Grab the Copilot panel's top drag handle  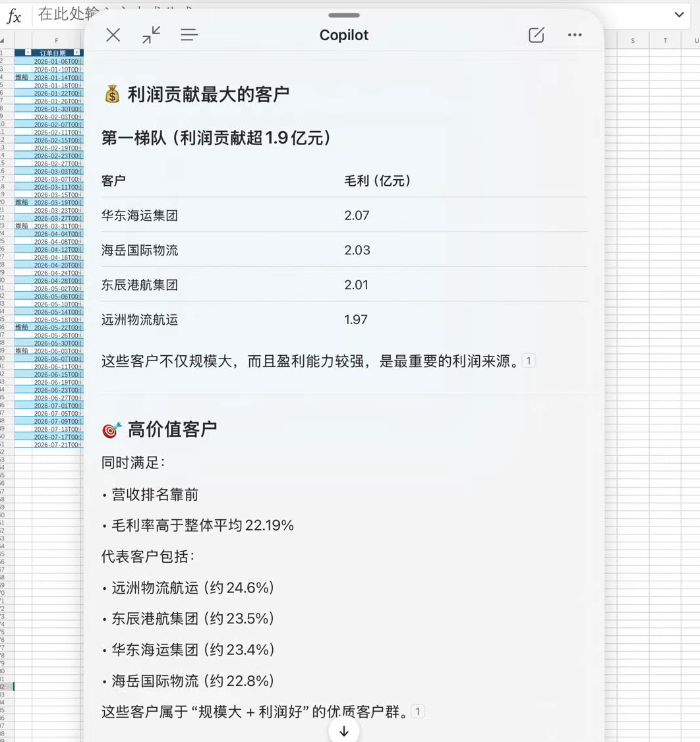[x=344, y=15]
